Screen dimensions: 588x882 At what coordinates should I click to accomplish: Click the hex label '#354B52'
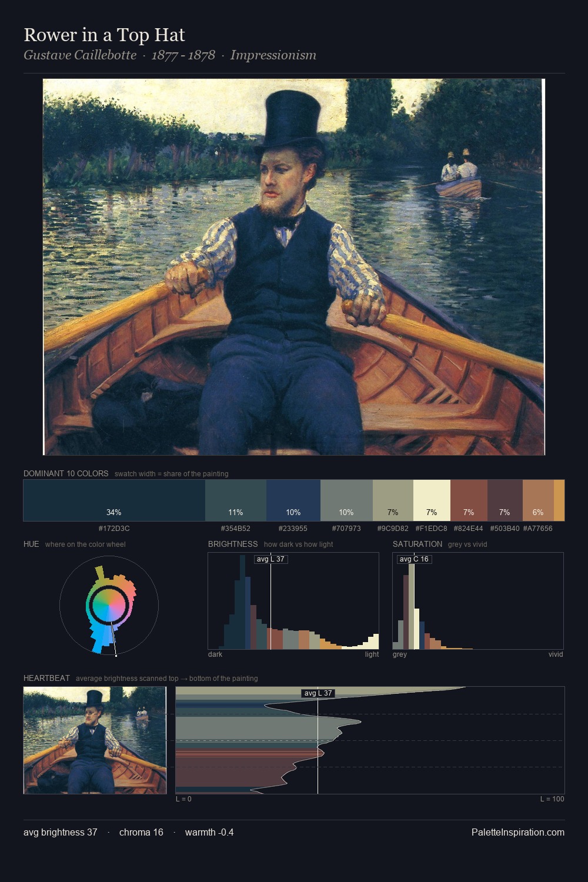236,528
